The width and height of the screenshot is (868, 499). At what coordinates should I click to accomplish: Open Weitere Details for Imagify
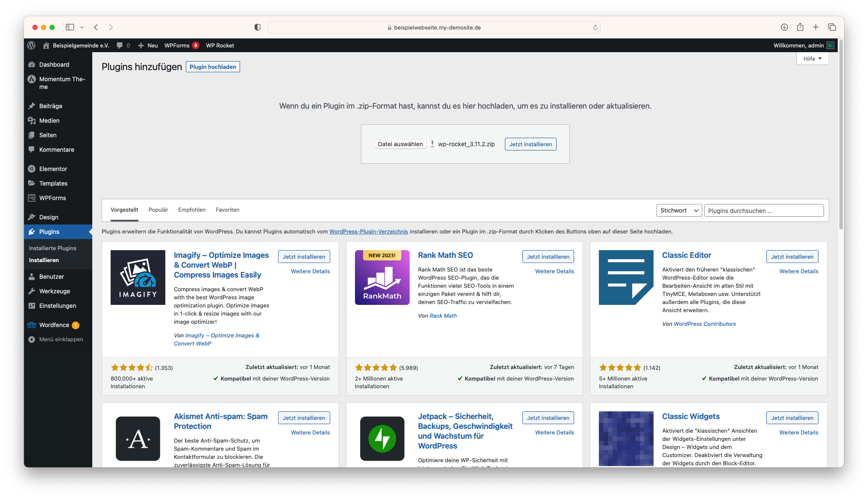tap(311, 271)
